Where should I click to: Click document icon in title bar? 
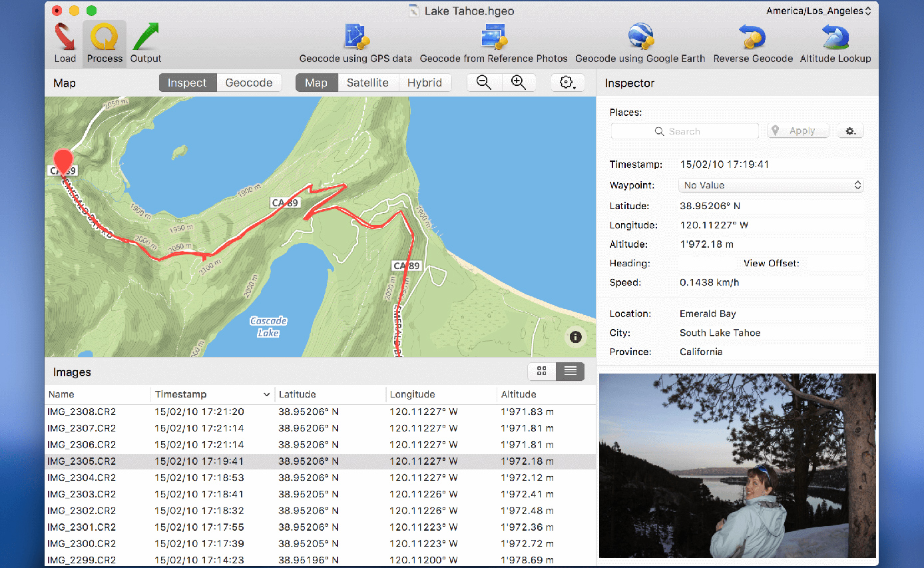pyautogui.click(x=414, y=11)
